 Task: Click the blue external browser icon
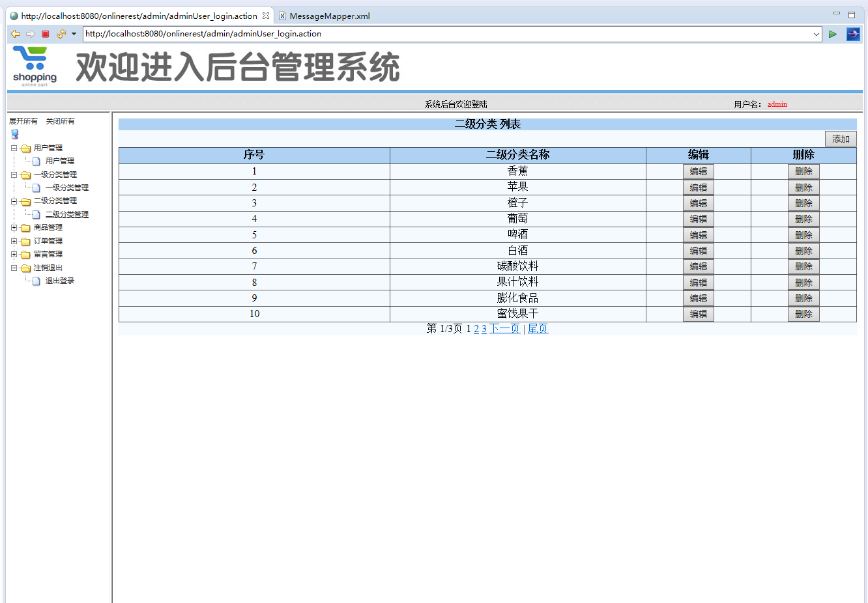pyautogui.click(x=853, y=33)
